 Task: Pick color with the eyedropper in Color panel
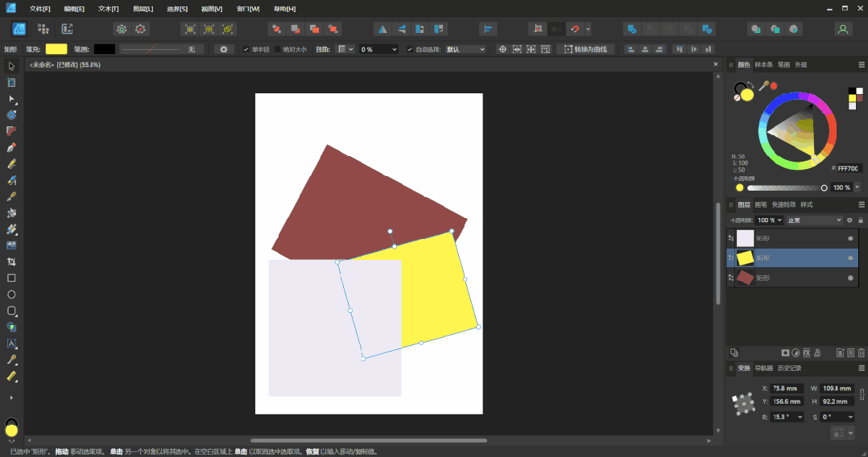pos(764,86)
